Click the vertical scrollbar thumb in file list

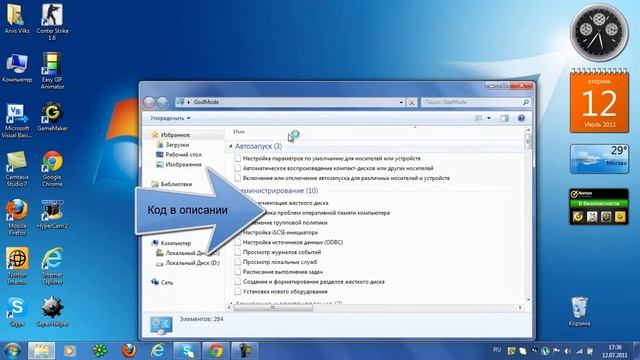(x=528, y=142)
